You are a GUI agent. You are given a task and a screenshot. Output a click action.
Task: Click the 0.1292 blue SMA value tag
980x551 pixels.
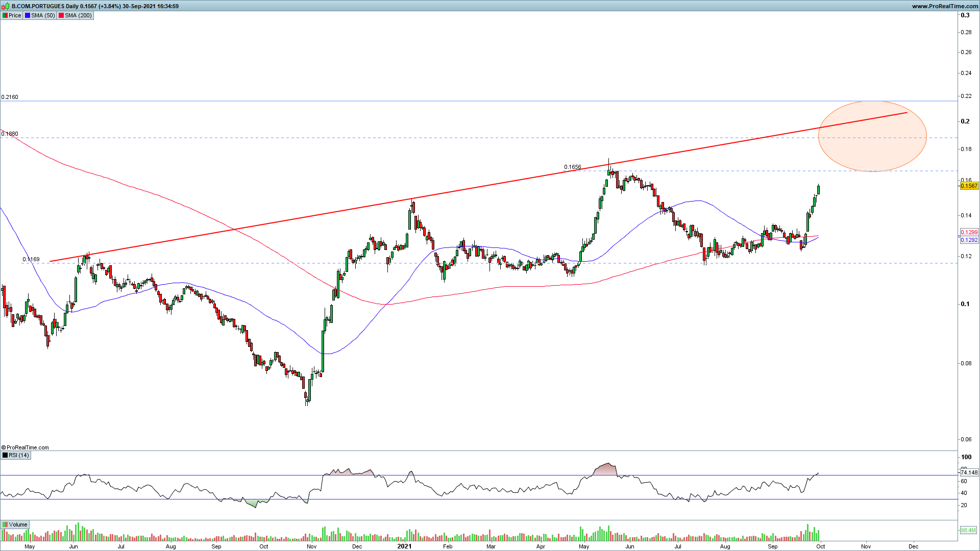[x=969, y=240]
